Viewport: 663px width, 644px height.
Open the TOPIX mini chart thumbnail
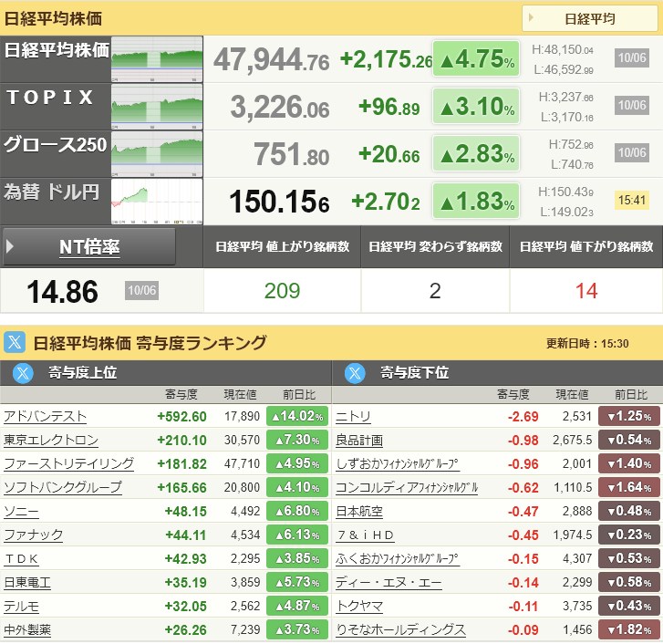[157, 106]
